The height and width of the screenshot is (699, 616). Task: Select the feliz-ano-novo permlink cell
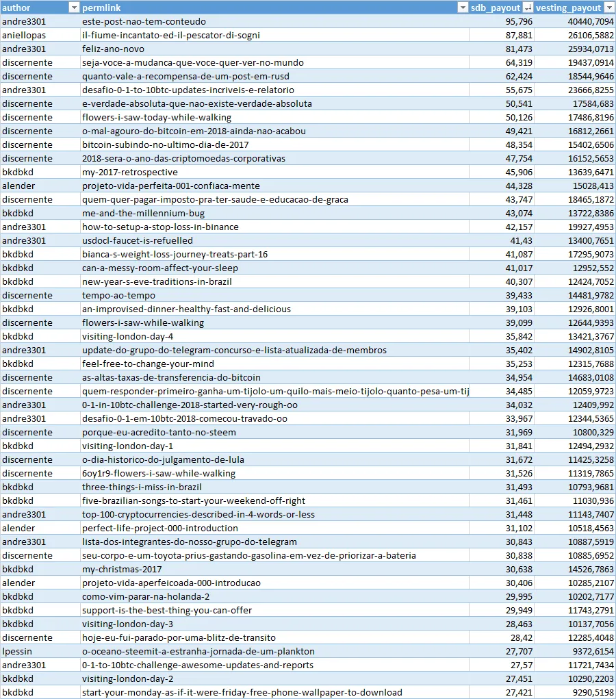click(274, 49)
